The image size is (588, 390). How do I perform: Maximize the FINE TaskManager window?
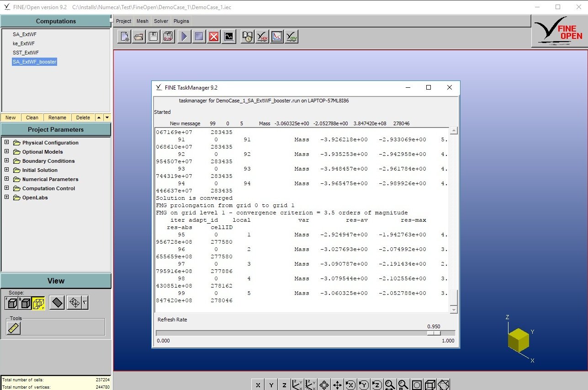point(429,87)
